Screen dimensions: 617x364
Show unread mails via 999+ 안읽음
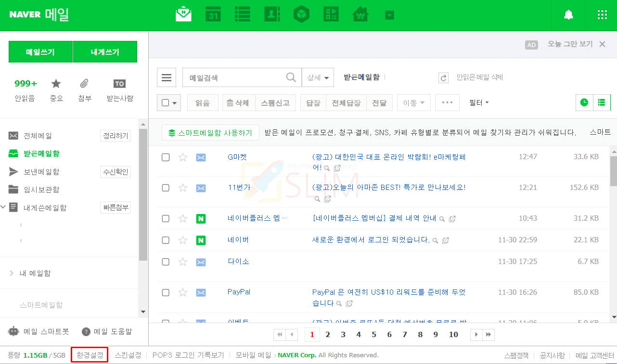pyautogui.click(x=25, y=90)
